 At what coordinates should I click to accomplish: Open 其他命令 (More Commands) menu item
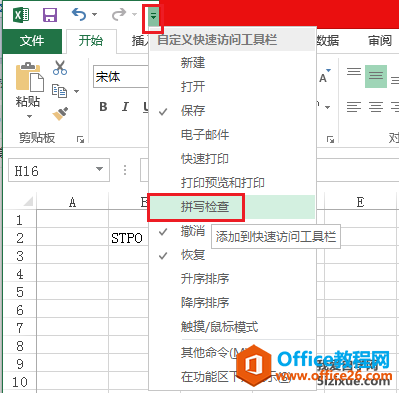coord(232,352)
